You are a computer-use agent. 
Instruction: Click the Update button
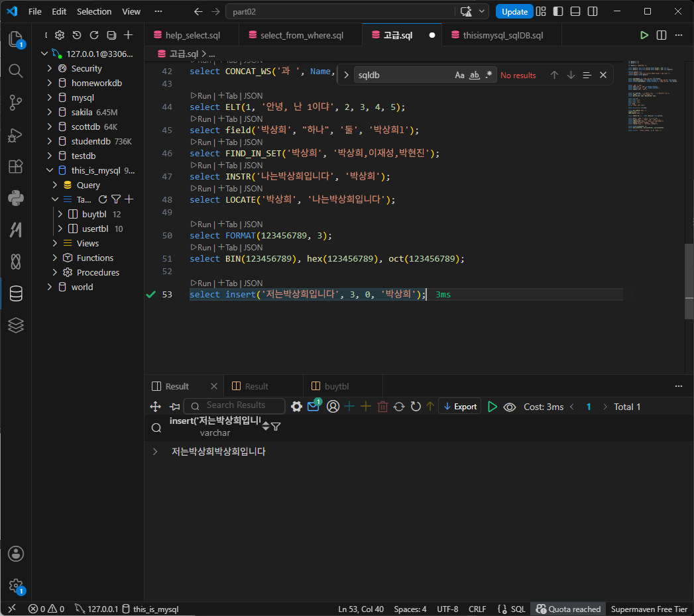(x=514, y=11)
